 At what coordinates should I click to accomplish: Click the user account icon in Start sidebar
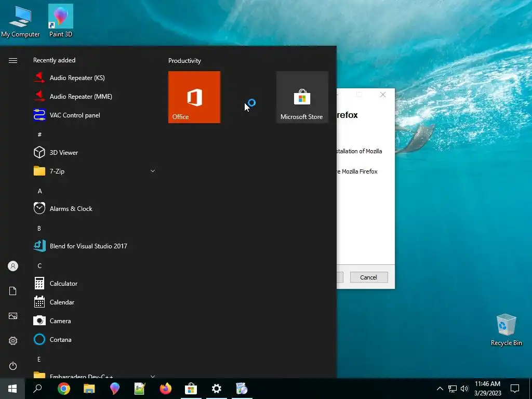[13, 266]
